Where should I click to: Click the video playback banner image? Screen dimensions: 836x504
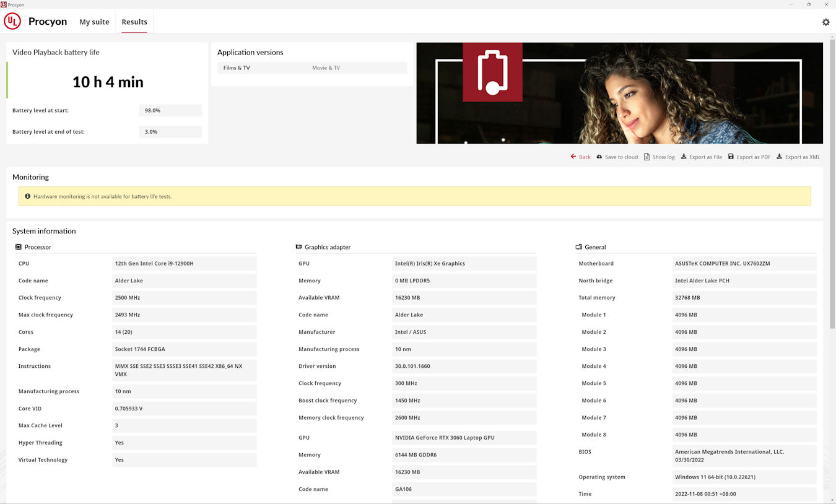pos(620,93)
